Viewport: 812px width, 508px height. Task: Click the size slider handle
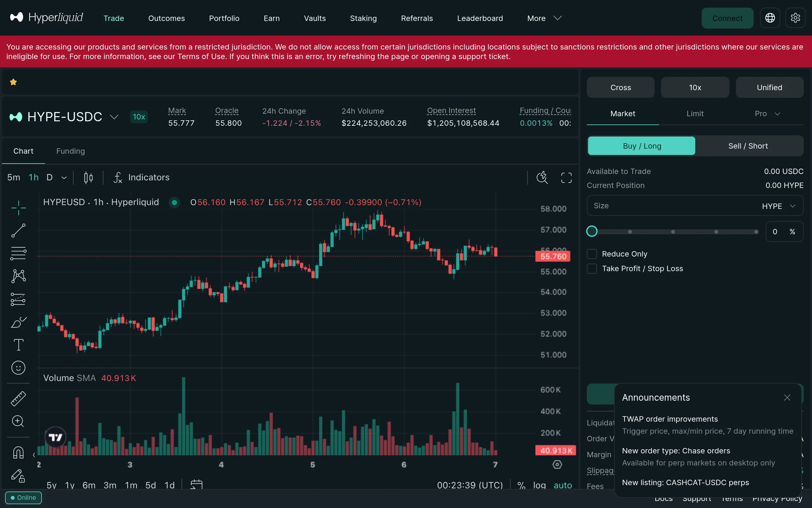pos(592,231)
